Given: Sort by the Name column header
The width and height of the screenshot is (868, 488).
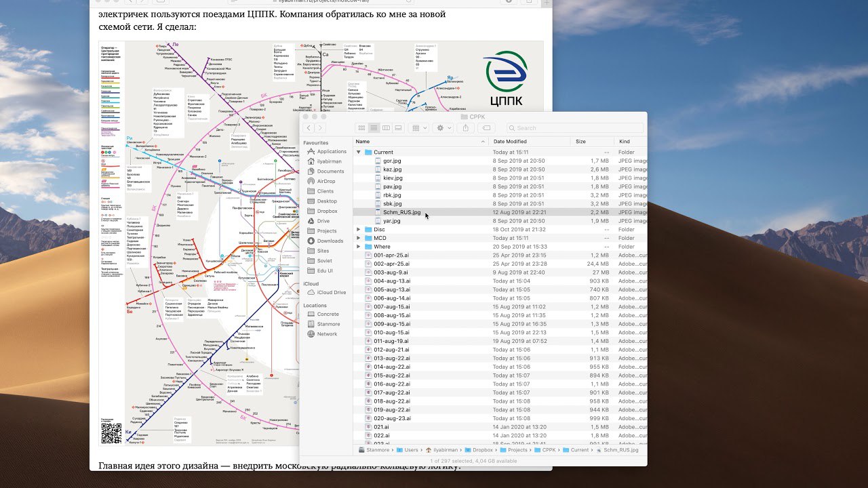Looking at the screenshot, I should pos(420,141).
